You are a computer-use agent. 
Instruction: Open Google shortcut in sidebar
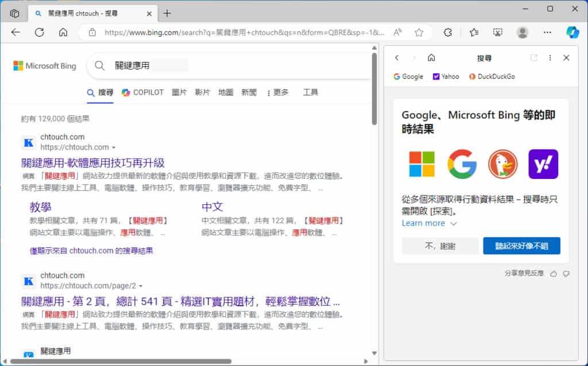[408, 76]
